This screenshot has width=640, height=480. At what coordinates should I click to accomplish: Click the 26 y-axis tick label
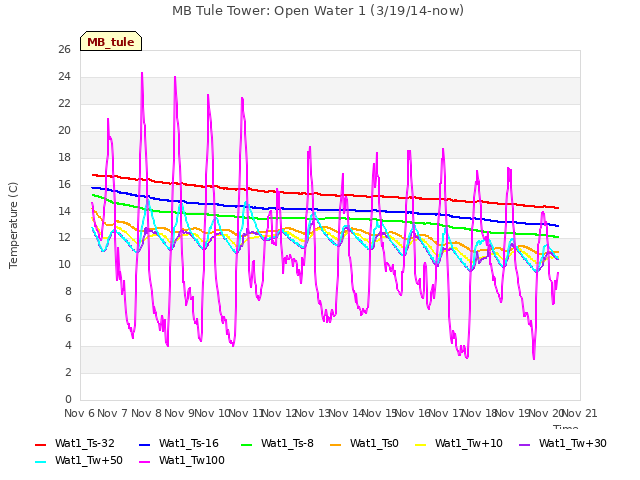(x=64, y=50)
